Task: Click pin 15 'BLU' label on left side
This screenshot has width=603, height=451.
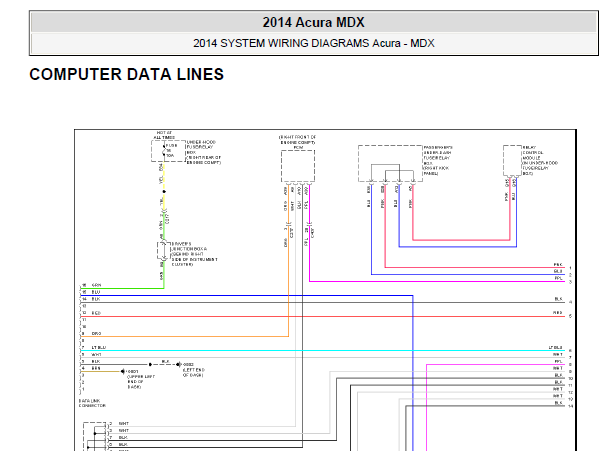Action: 96,292
